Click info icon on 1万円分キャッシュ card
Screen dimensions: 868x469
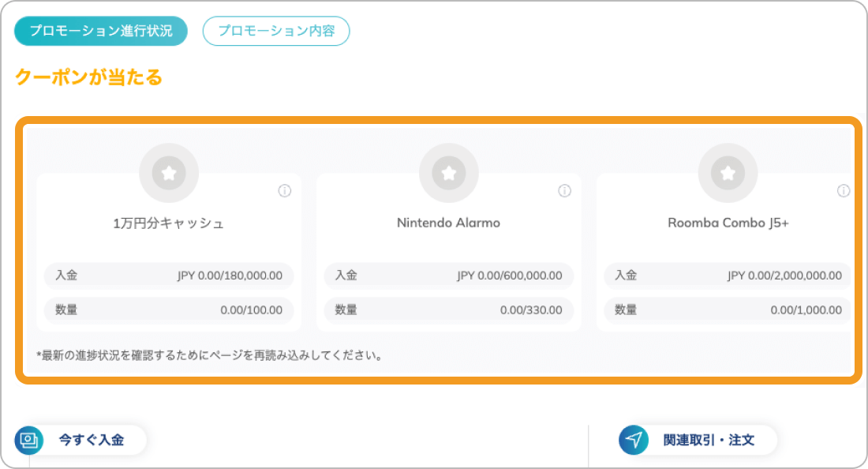click(x=285, y=191)
